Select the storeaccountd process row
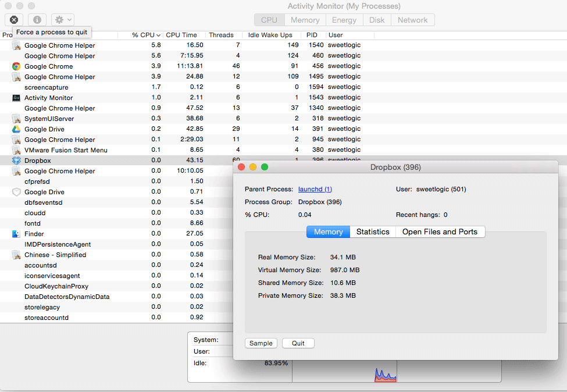 pos(116,318)
